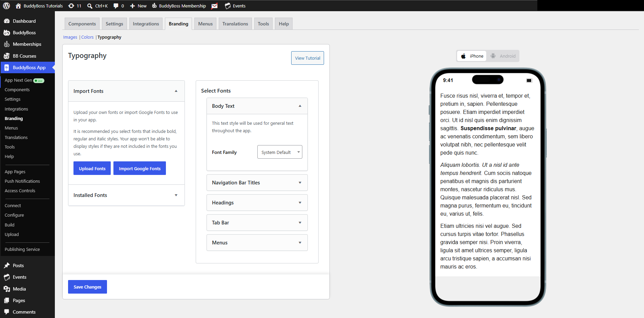Expand the Installed Fonts panel
Image resolution: width=644 pixels, height=318 pixels.
pos(176,195)
